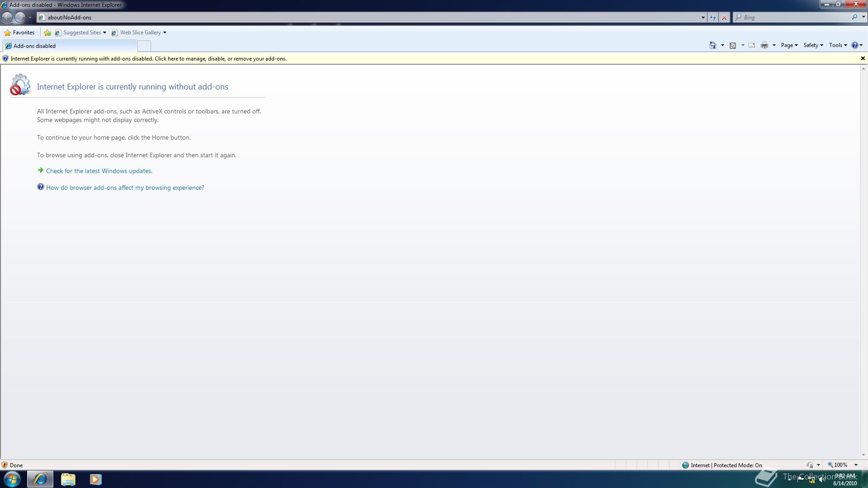Click the blue Help question mark icon
Screen dimensions: 868x488
[x=854, y=45]
